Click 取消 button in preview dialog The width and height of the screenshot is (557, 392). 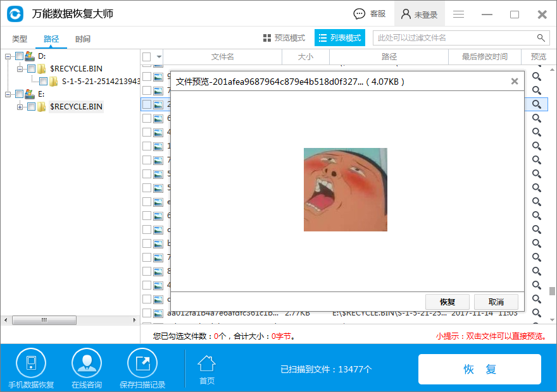496,302
